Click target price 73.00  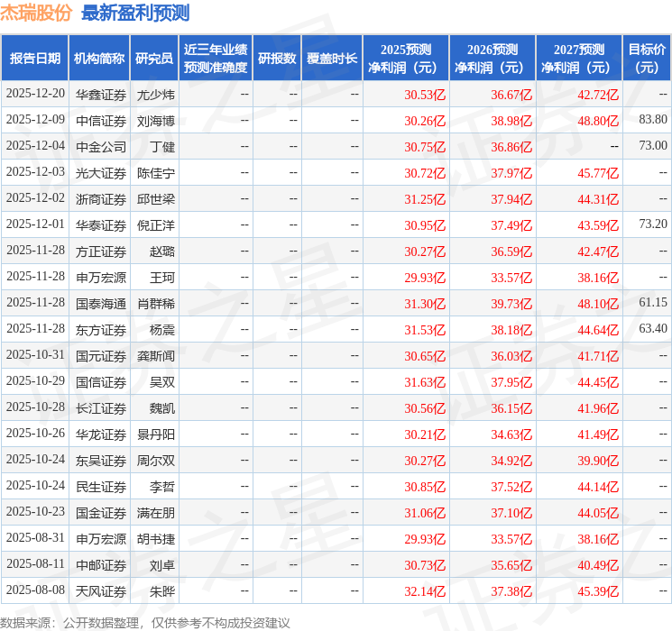[x=653, y=146]
